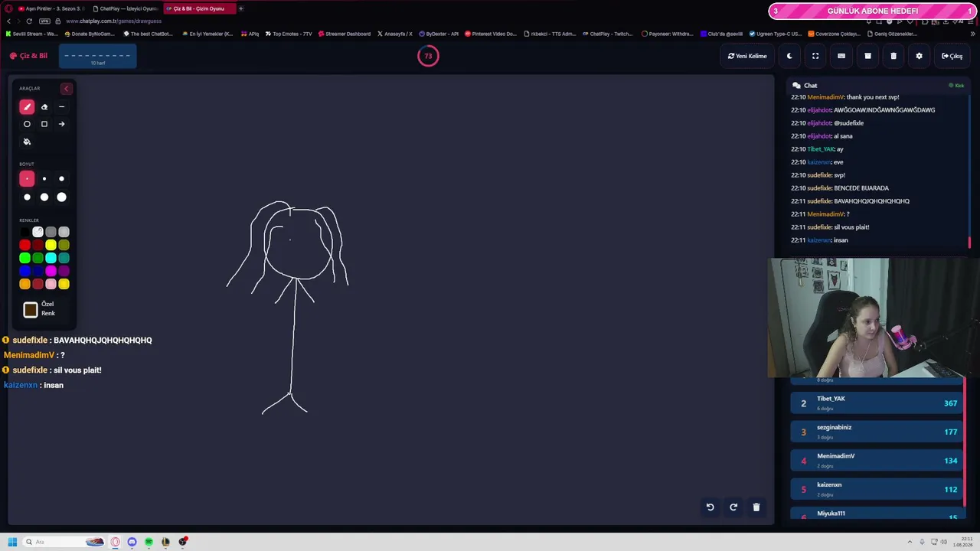Choose the largest brush size
The height and width of the screenshot is (551, 980).
pos(62,197)
